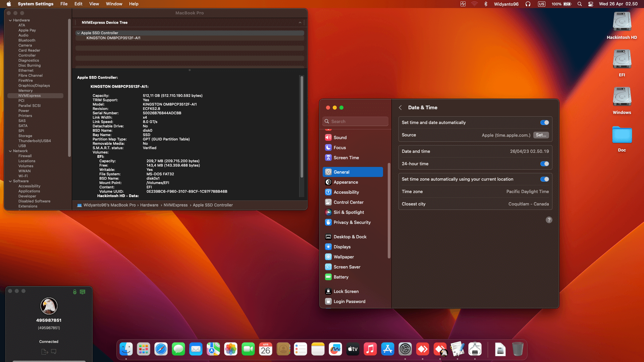This screenshot has width=644, height=362.
Task: Open Doc folder on desktop
Action: [x=622, y=138]
